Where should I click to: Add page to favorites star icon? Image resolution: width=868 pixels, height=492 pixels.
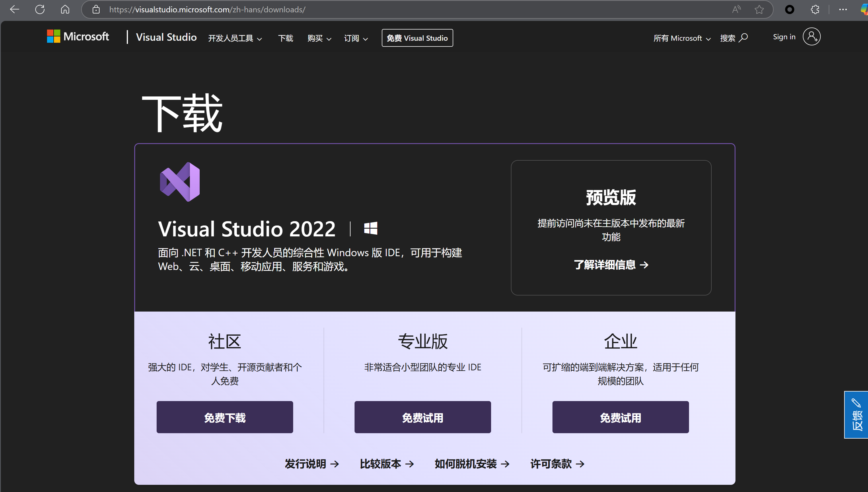pyautogui.click(x=759, y=9)
